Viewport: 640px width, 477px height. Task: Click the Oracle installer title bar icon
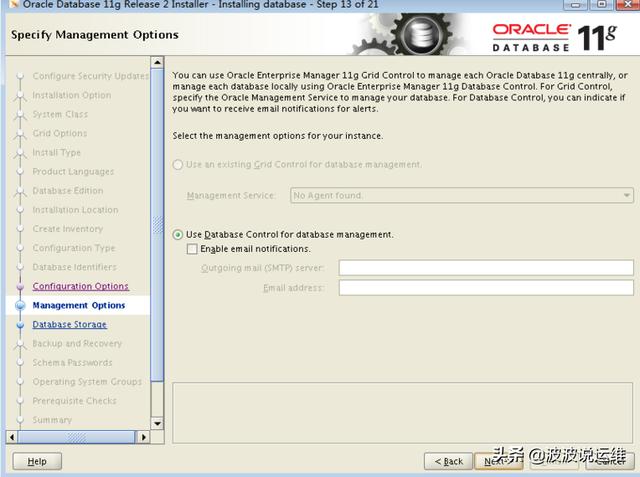[x=15, y=5]
